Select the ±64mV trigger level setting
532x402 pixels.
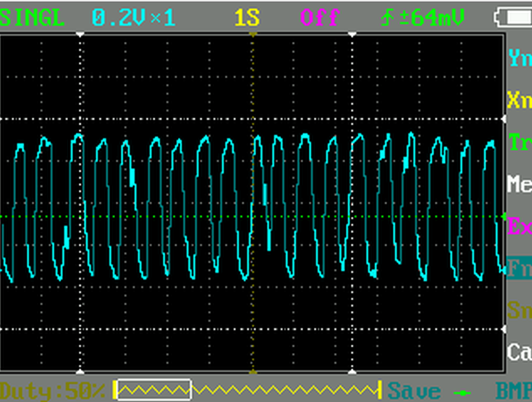point(431,17)
